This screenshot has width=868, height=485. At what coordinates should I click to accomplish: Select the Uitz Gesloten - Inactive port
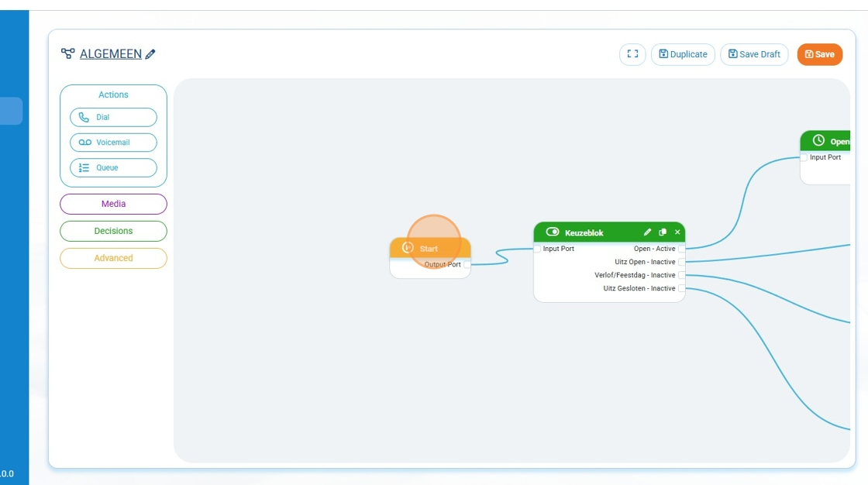pos(681,288)
